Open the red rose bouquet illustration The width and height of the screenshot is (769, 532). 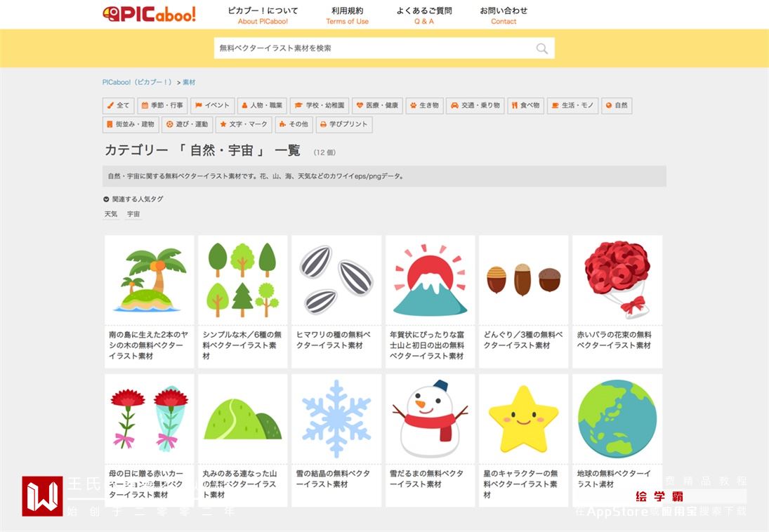pyautogui.click(x=617, y=280)
